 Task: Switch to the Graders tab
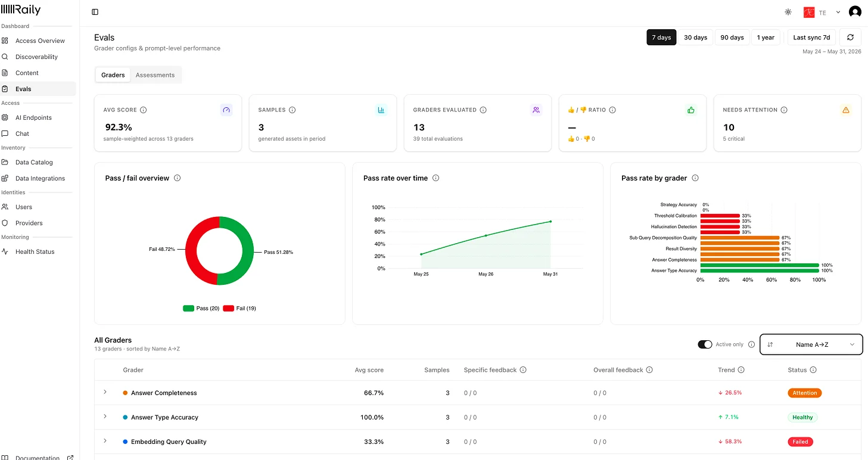pyautogui.click(x=113, y=75)
